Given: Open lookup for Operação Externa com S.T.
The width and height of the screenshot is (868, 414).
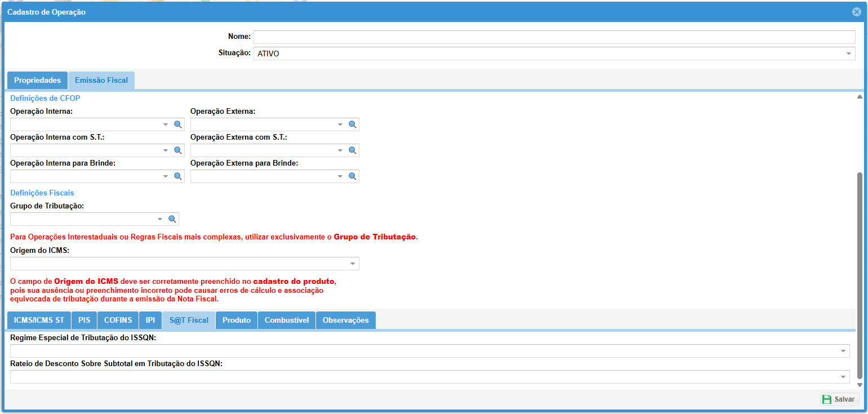Looking at the screenshot, I should 352,150.
